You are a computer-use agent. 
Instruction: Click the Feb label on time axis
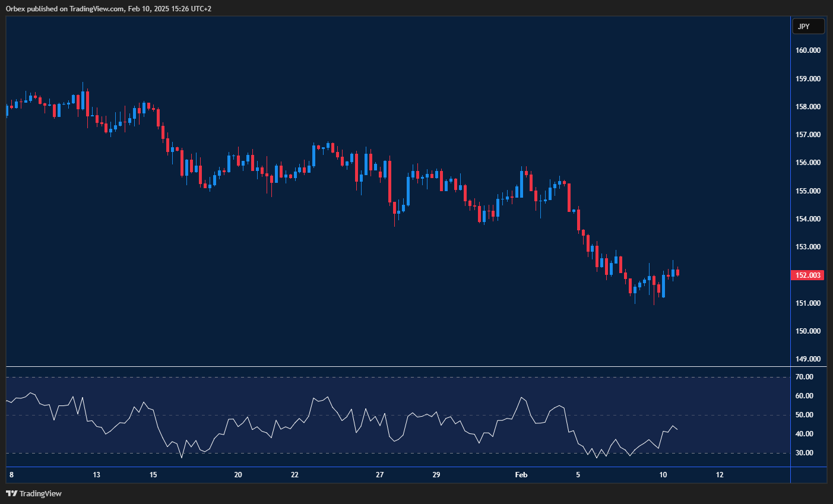[521, 475]
